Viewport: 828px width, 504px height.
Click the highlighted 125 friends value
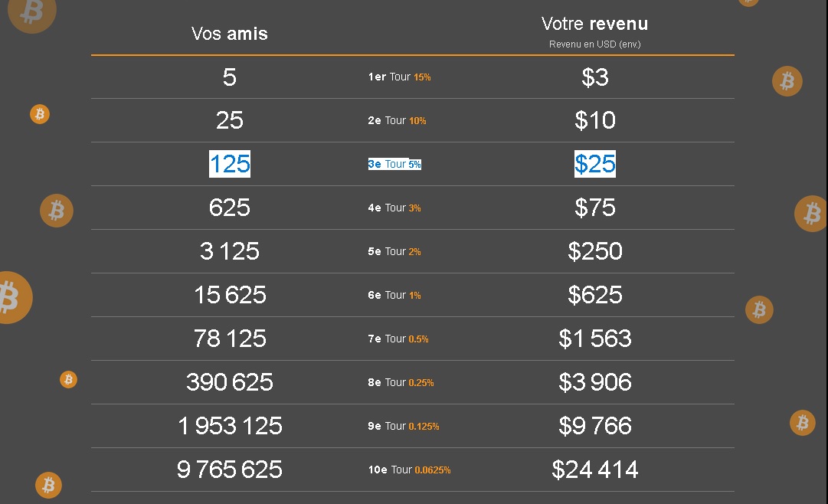point(230,164)
